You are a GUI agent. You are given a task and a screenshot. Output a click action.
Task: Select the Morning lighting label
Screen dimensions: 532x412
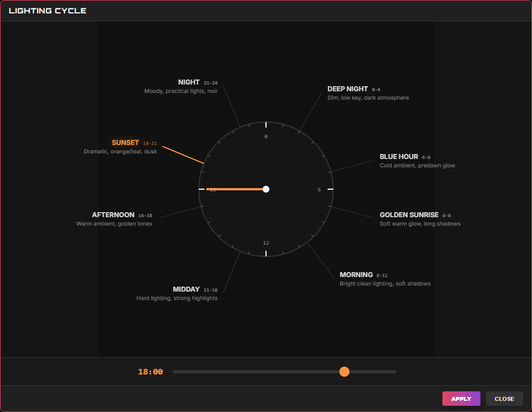pyautogui.click(x=356, y=275)
